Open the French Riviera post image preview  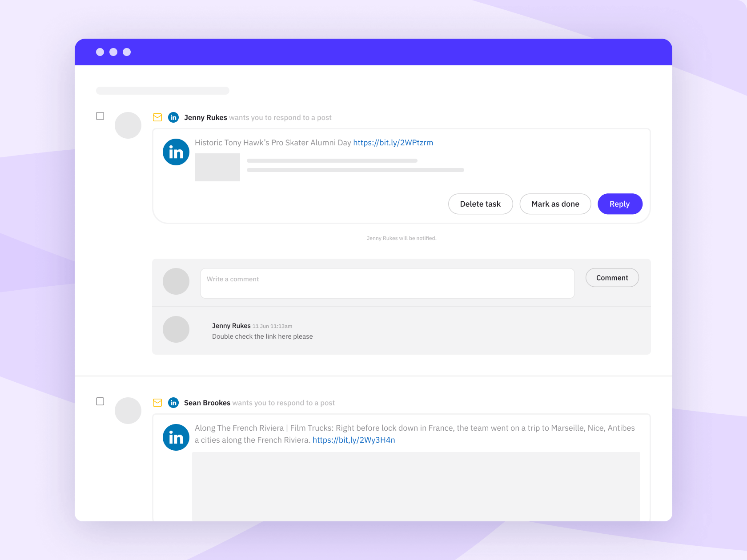coord(416,486)
